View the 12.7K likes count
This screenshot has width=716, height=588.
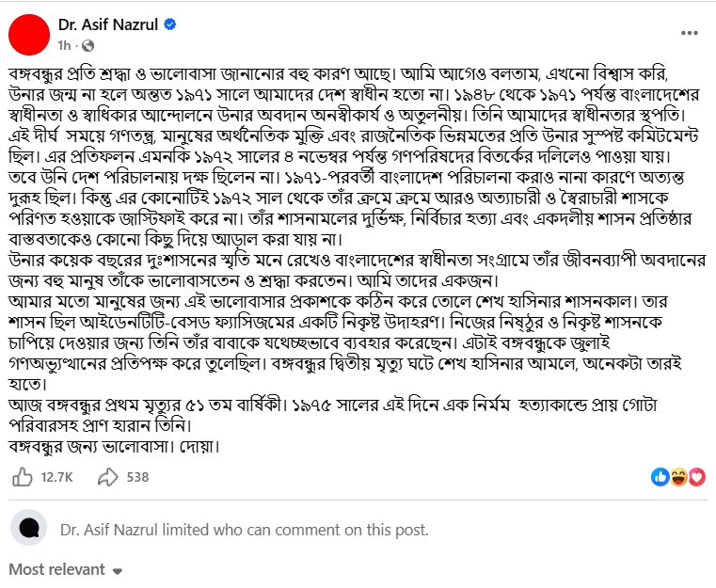point(56,477)
